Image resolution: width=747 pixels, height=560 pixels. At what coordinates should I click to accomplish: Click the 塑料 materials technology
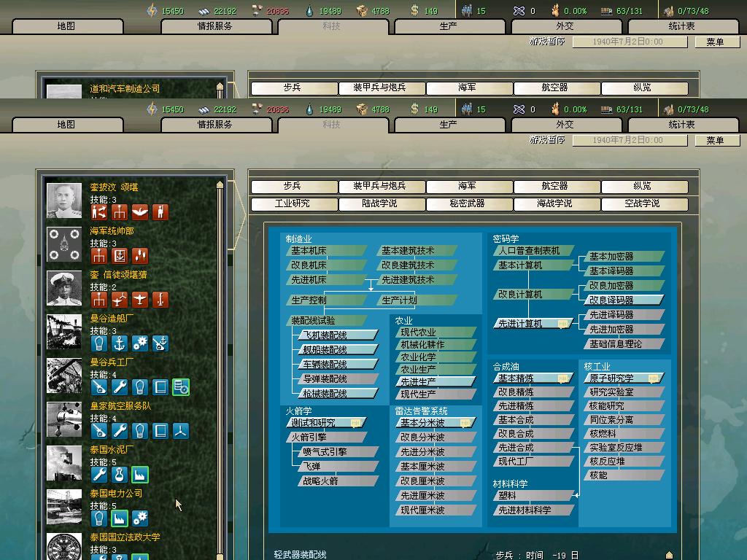(533, 496)
